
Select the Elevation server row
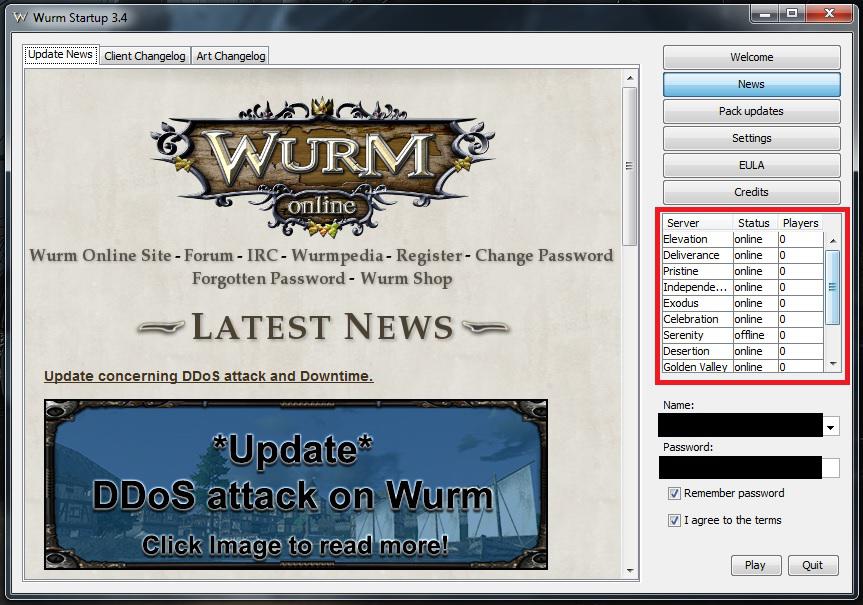(743, 239)
